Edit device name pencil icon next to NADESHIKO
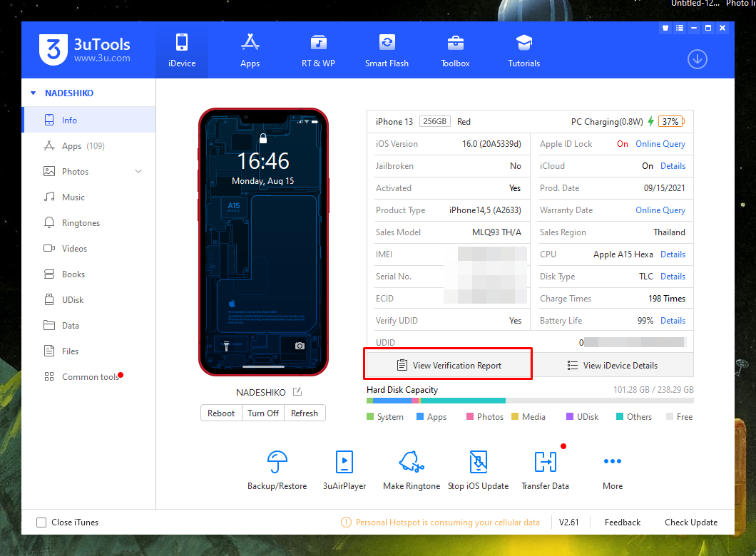Screen dimensions: 756x556 point(297,392)
